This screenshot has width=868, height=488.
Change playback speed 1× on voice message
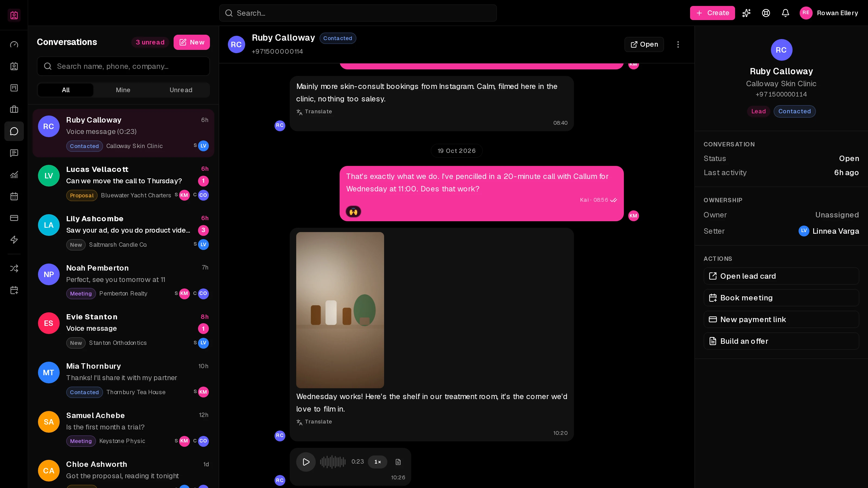378,462
